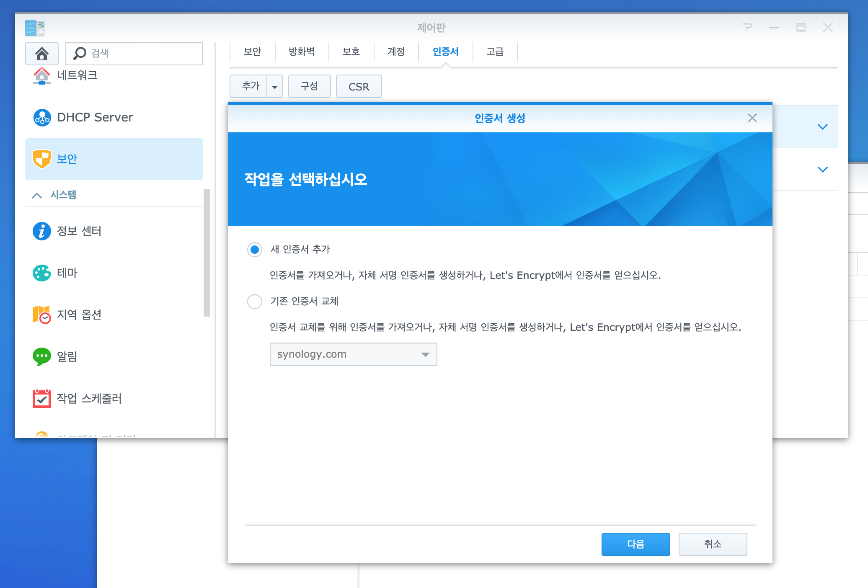This screenshot has width=868, height=588.
Task: Open 네트워크 settings icon in sidebar
Action: coord(42,76)
